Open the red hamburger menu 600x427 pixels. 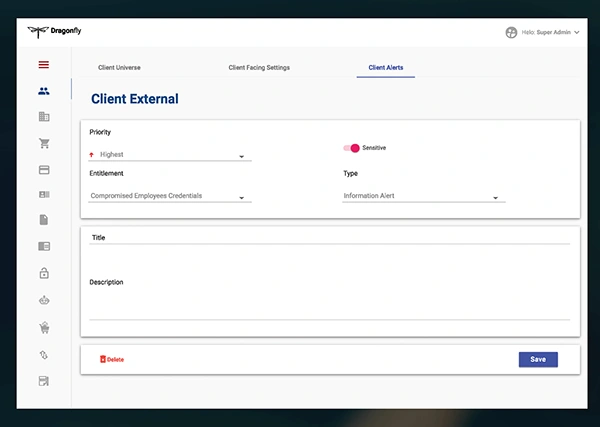(44, 65)
